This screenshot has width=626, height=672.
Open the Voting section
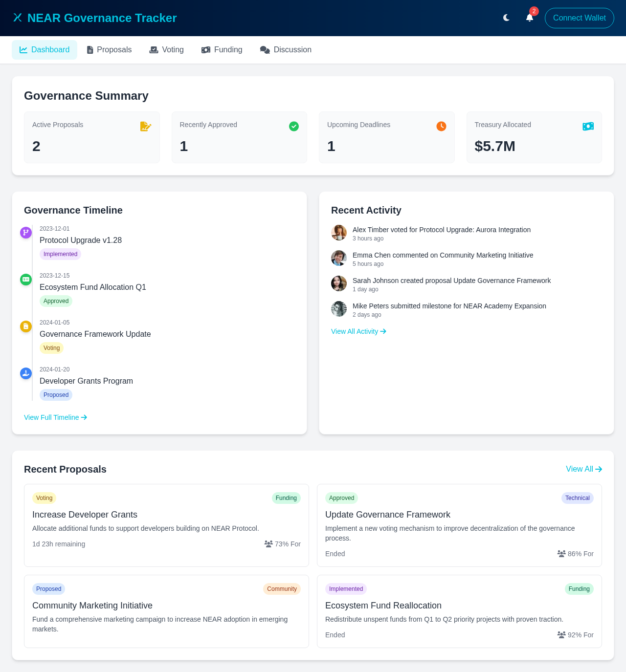click(166, 49)
